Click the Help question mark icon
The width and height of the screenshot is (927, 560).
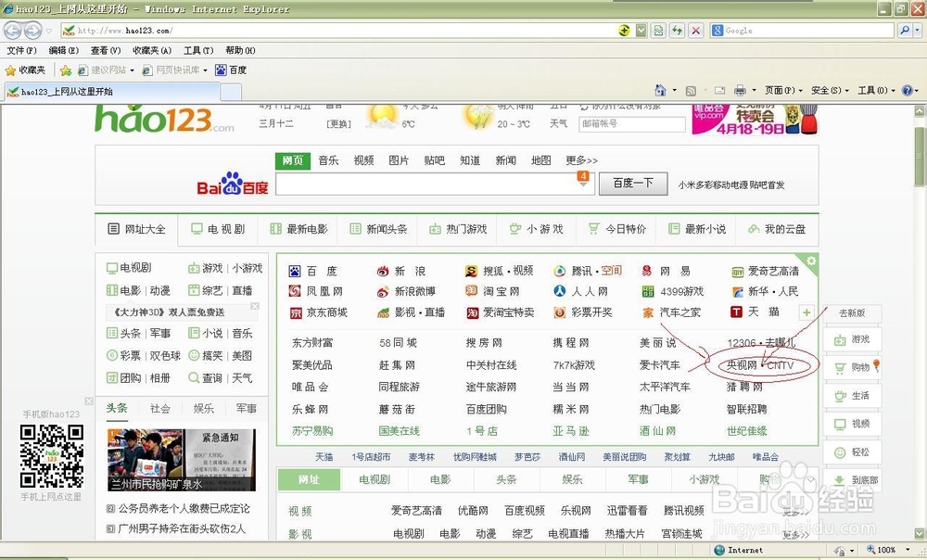pyautogui.click(x=907, y=91)
